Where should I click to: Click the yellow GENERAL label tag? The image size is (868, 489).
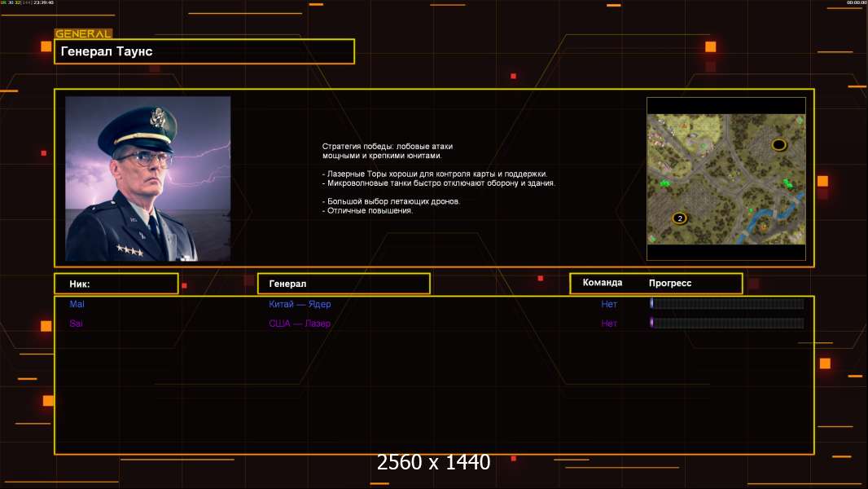(83, 34)
